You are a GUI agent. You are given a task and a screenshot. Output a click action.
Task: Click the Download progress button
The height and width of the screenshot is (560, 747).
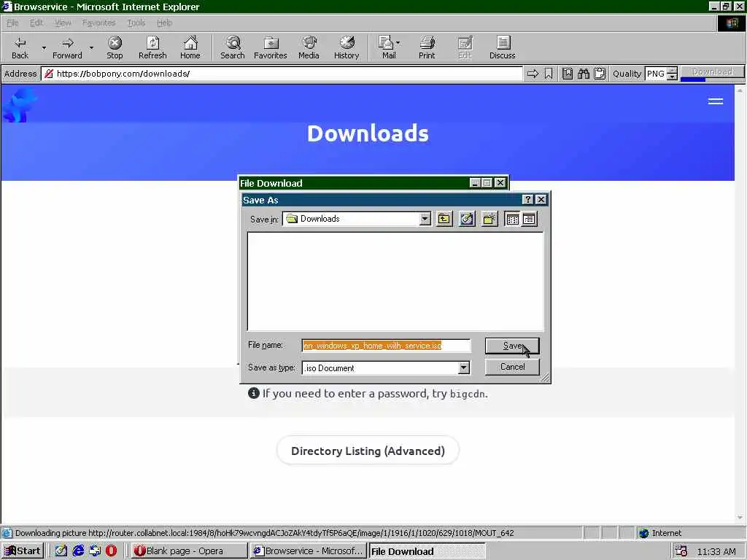[712, 72]
